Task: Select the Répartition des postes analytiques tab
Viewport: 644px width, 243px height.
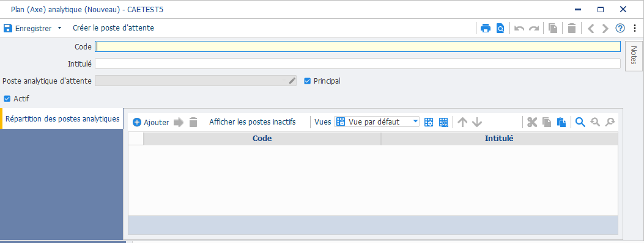Action: pos(62,119)
